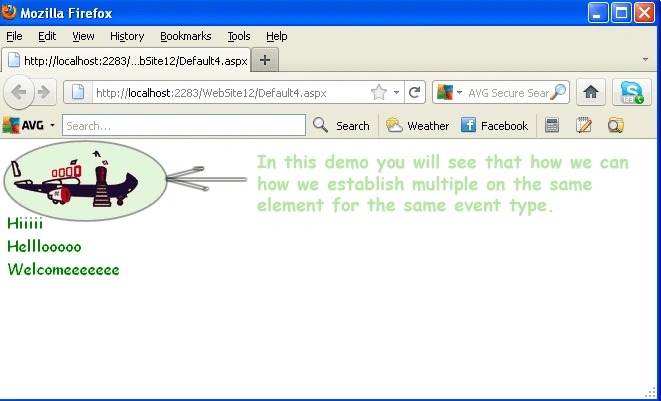Open the Help menu
This screenshot has height=401, width=661.
pos(277,36)
